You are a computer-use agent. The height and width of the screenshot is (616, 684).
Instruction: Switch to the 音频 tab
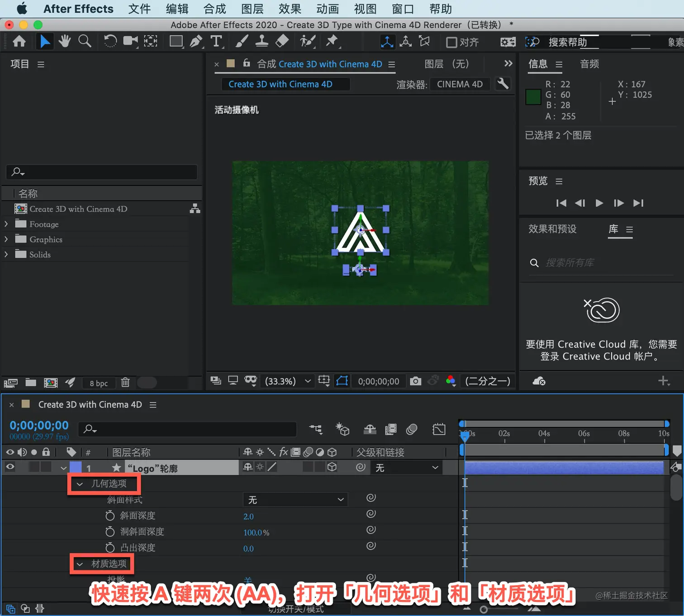(589, 64)
